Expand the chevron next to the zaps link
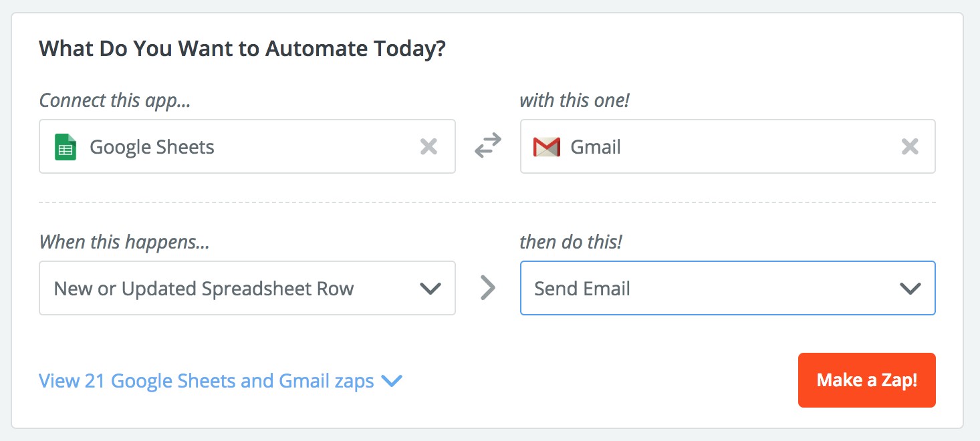Viewport: 980px width, 441px height. [392, 381]
